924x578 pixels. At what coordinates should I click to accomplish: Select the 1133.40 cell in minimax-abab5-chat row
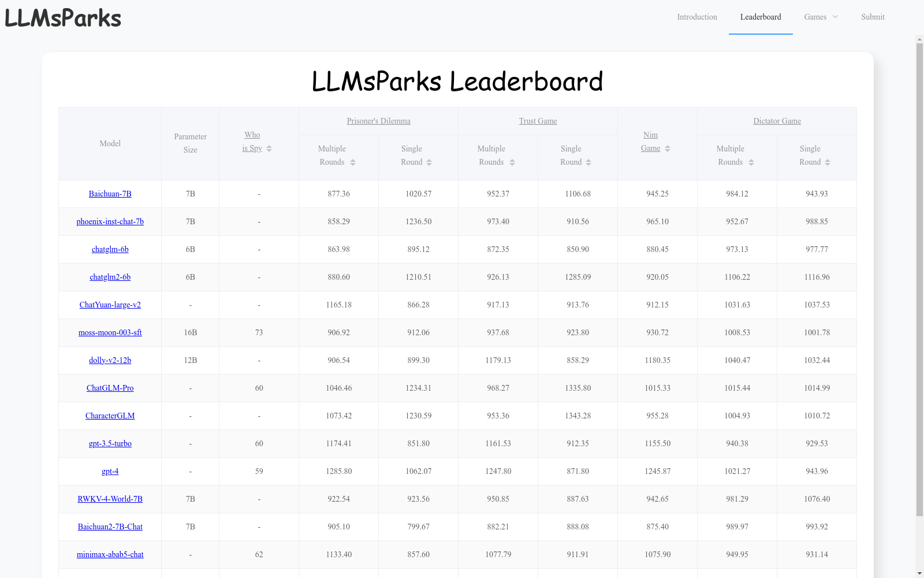coord(339,554)
